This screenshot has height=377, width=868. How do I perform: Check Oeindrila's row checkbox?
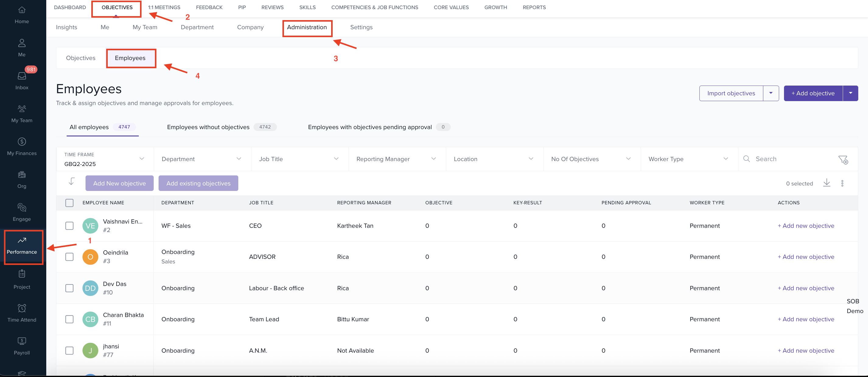click(69, 257)
